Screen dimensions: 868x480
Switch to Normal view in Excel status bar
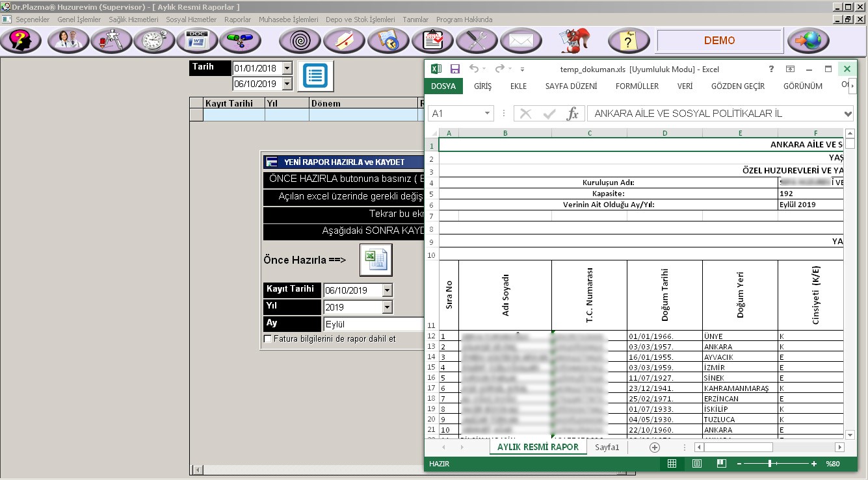672,464
